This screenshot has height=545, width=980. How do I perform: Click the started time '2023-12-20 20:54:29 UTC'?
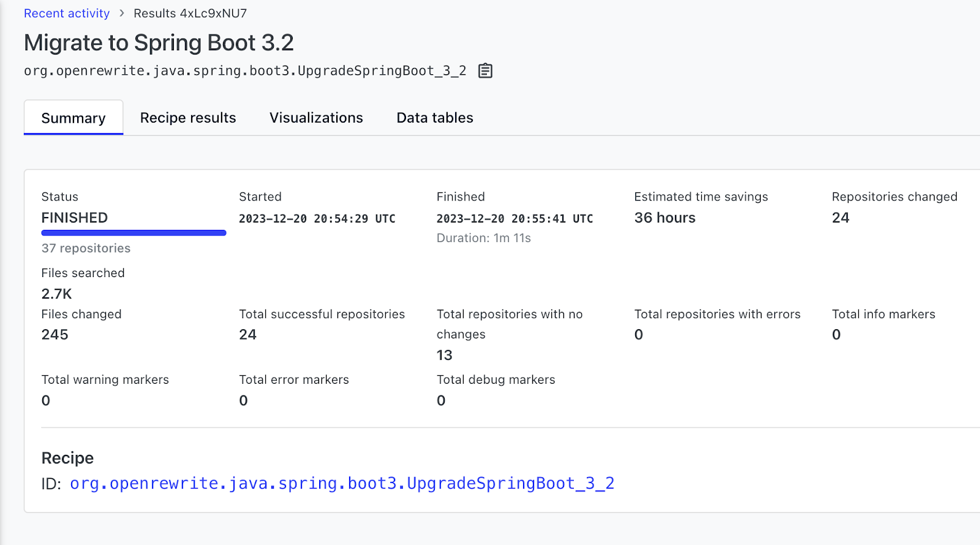click(x=317, y=218)
